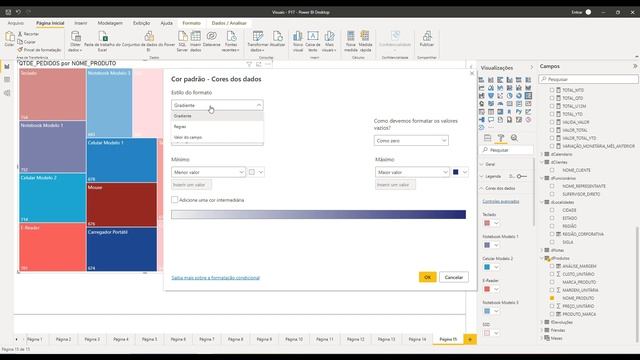Click the OK button
The height and width of the screenshot is (360, 640).
(x=427, y=277)
